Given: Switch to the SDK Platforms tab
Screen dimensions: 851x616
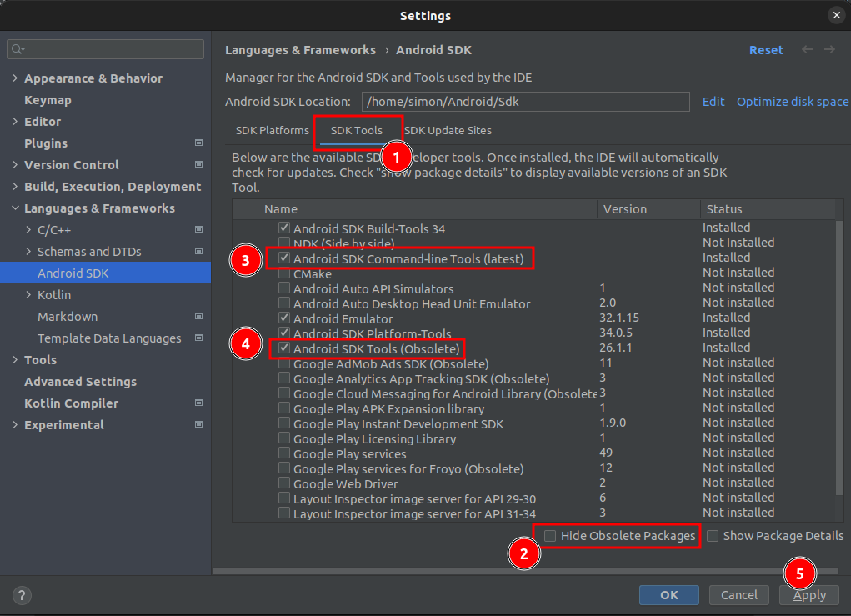Looking at the screenshot, I should pyautogui.click(x=272, y=131).
